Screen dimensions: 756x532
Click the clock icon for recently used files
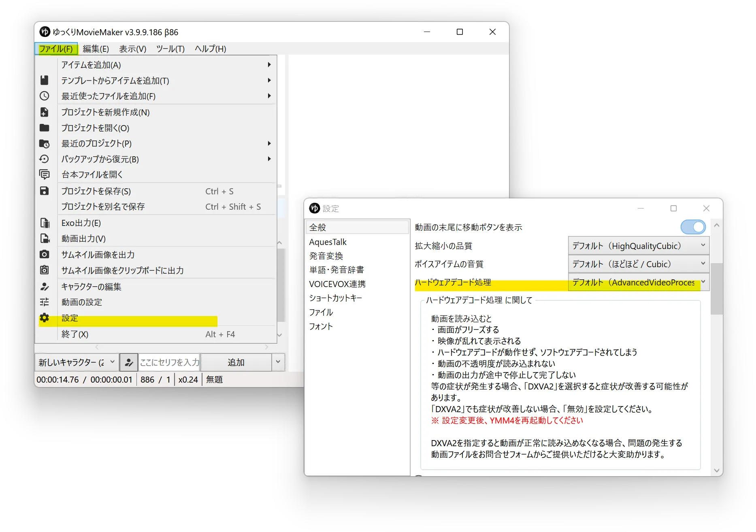45,96
